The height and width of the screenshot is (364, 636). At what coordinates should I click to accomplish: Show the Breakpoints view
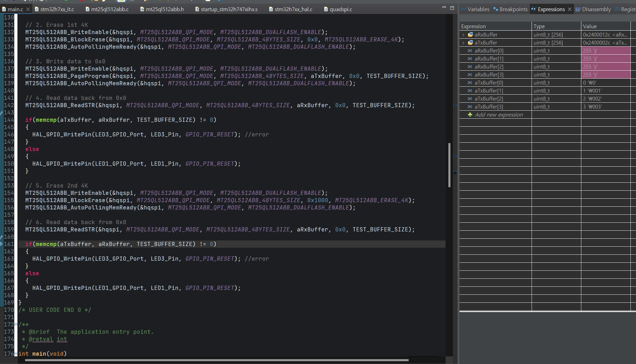point(510,9)
